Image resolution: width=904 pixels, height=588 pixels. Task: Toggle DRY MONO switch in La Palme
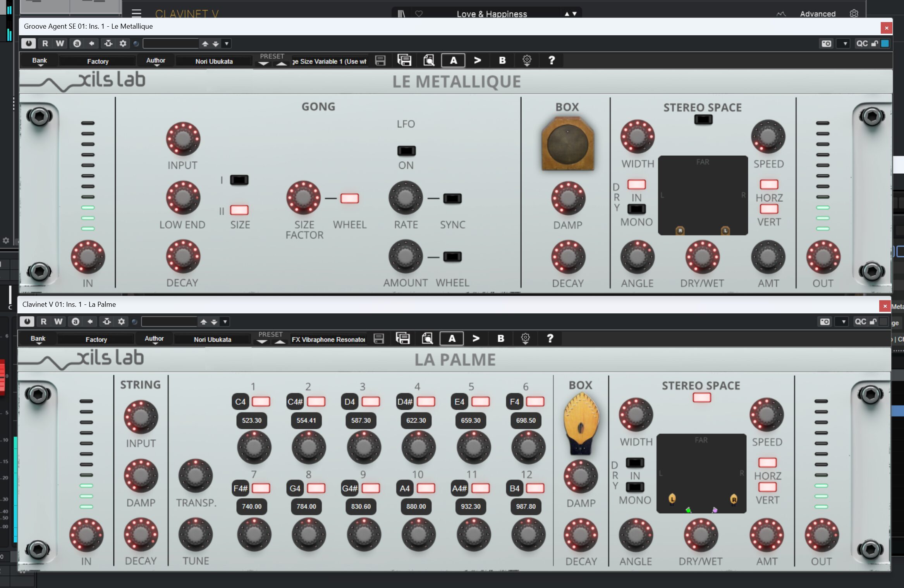coord(635,487)
